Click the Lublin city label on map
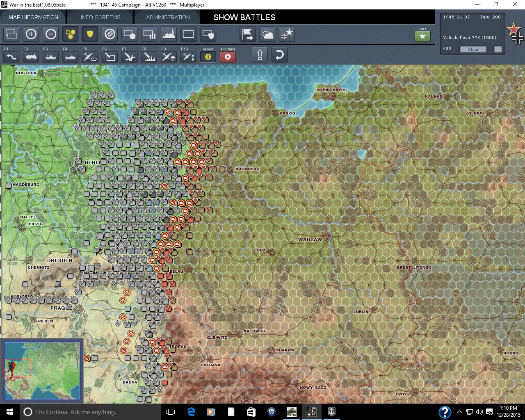Viewport: 525px width, 420px height. click(x=361, y=312)
